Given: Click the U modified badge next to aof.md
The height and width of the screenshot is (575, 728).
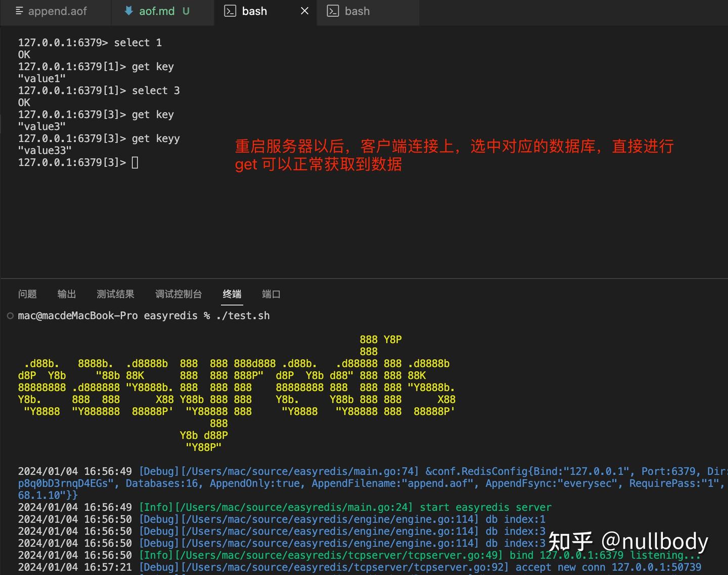Looking at the screenshot, I should coord(185,11).
